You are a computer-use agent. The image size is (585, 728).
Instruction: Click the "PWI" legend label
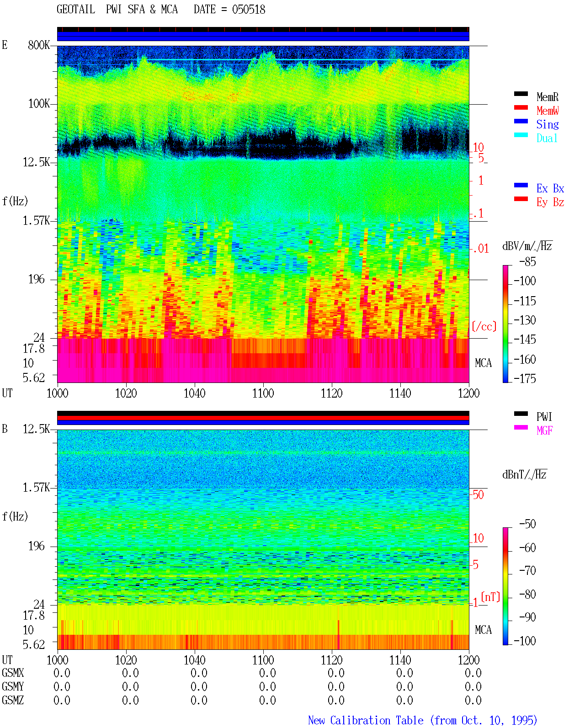coord(544,417)
